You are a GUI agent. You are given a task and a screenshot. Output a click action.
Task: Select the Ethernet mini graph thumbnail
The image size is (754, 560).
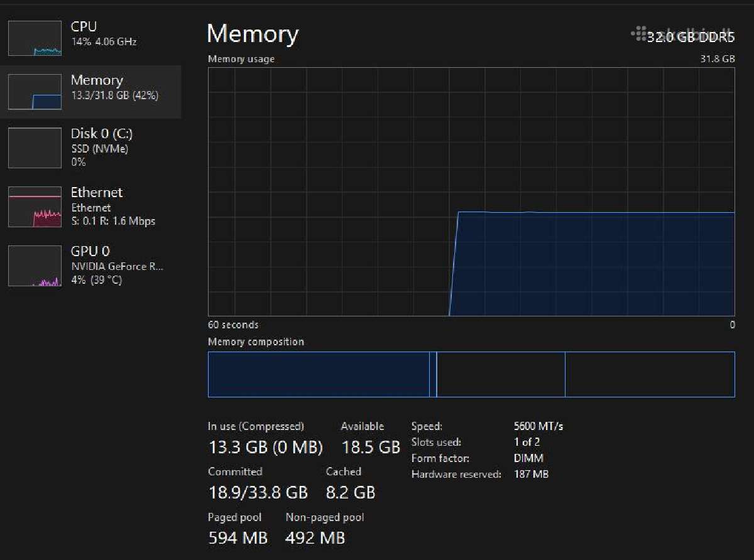[35, 207]
